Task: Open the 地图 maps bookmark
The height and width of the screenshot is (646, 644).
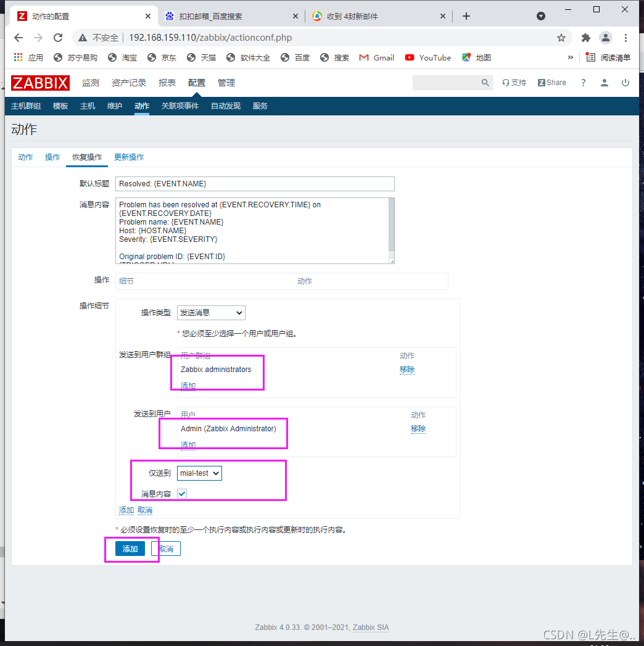Action: coord(476,57)
